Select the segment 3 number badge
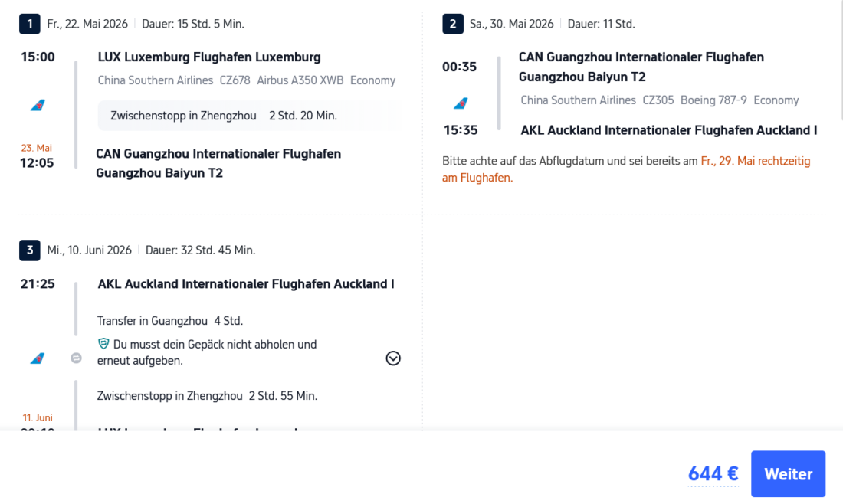This screenshot has width=843, height=504. tap(29, 250)
